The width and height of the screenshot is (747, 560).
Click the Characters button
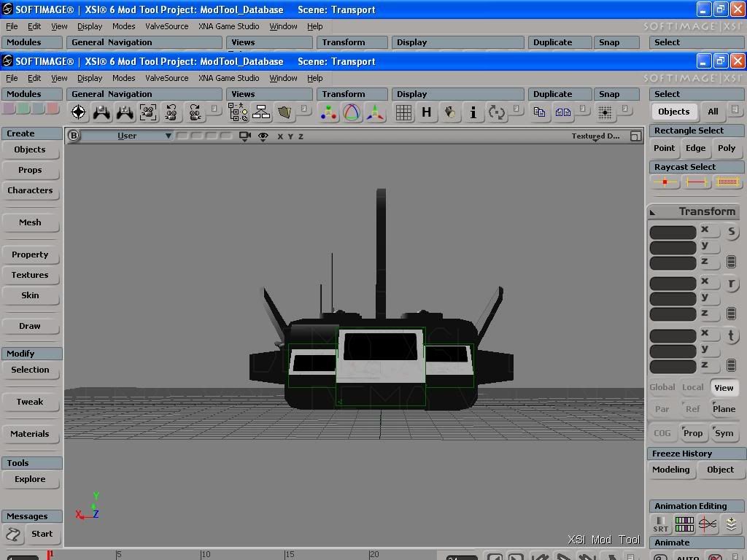[30, 190]
